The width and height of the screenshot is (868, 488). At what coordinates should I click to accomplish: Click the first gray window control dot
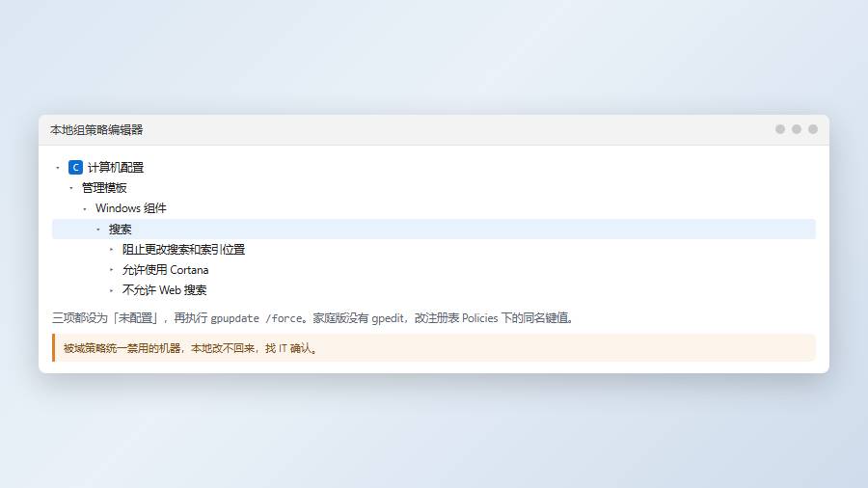click(x=780, y=129)
